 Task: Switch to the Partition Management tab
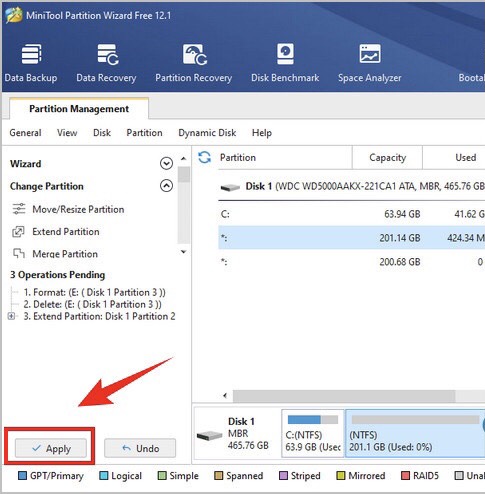point(79,109)
